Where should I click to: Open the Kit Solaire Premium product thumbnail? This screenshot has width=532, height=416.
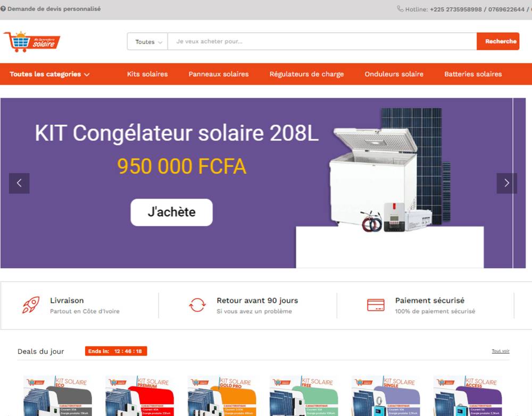point(140,395)
